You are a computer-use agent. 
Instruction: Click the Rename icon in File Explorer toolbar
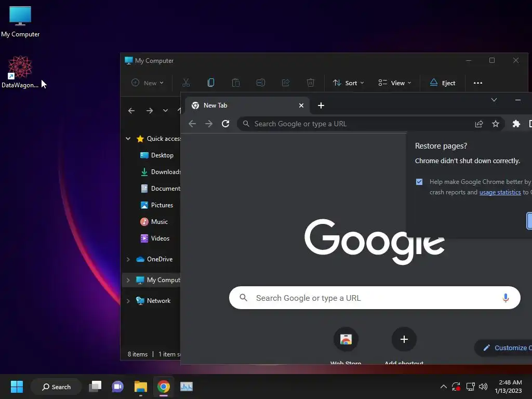[261, 83]
